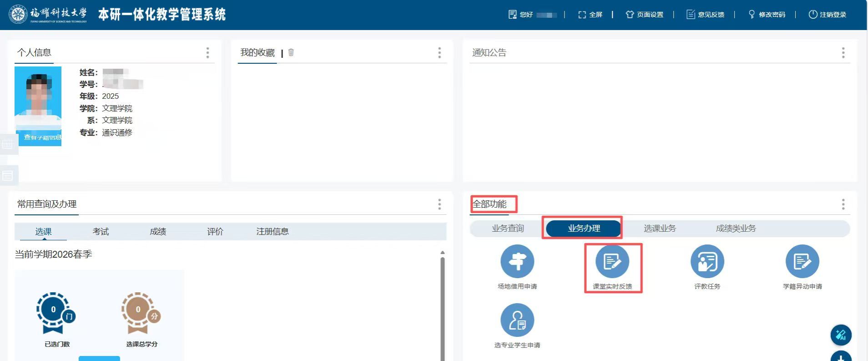Click the trash icon beside 我的收藏

coord(291,52)
